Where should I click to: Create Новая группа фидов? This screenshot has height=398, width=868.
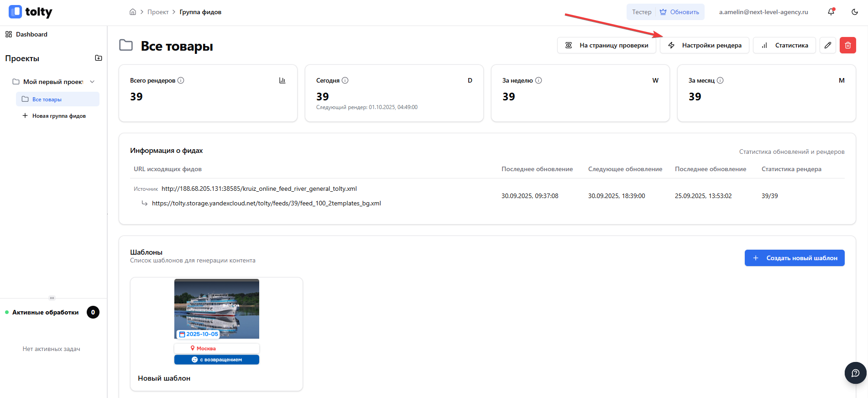click(x=54, y=116)
